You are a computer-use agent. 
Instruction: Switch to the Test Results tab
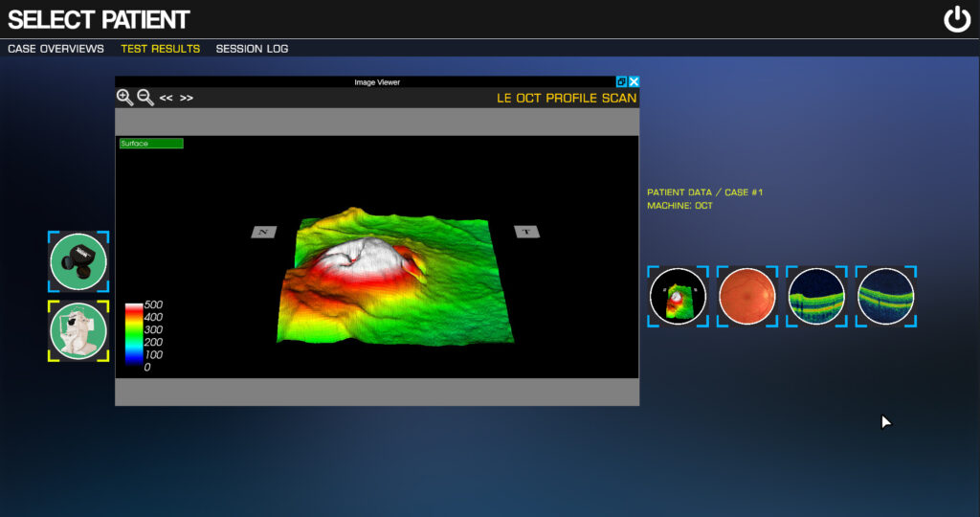click(x=160, y=49)
